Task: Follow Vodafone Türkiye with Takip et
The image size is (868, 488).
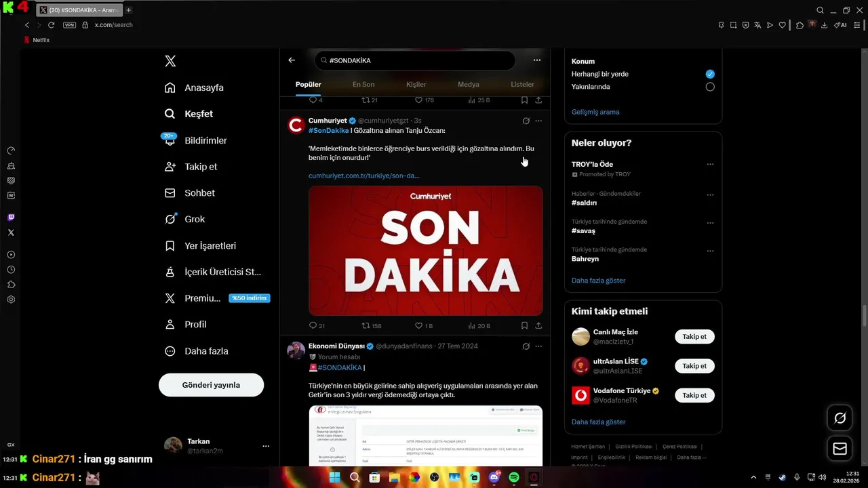Action: (694, 395)
